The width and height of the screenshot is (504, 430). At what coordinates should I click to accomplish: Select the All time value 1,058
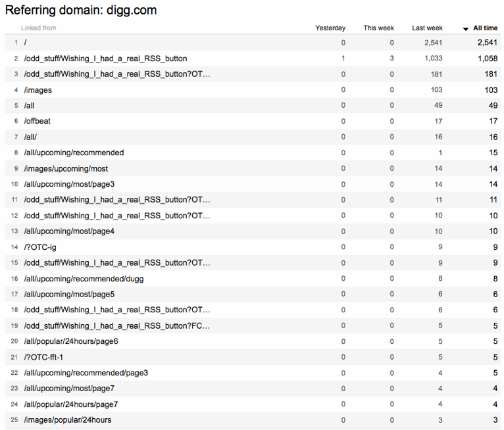[x=488, y=59]
